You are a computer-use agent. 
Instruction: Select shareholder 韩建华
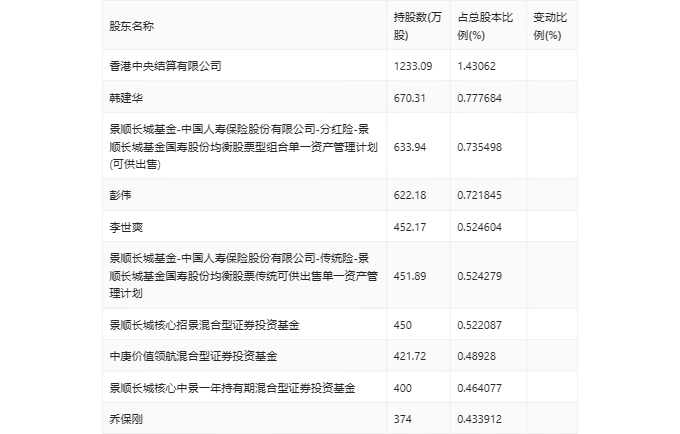(x=126, y=98)
